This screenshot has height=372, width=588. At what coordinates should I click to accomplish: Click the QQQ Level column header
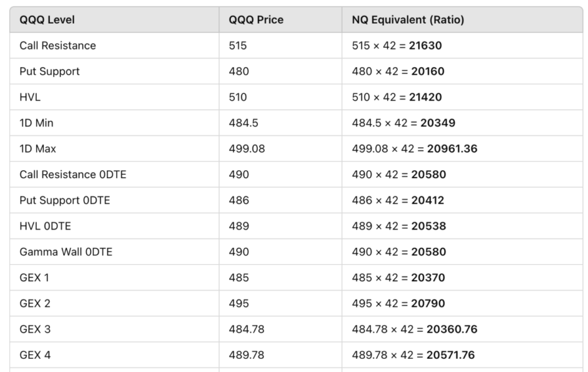click(x=47, y=20)
